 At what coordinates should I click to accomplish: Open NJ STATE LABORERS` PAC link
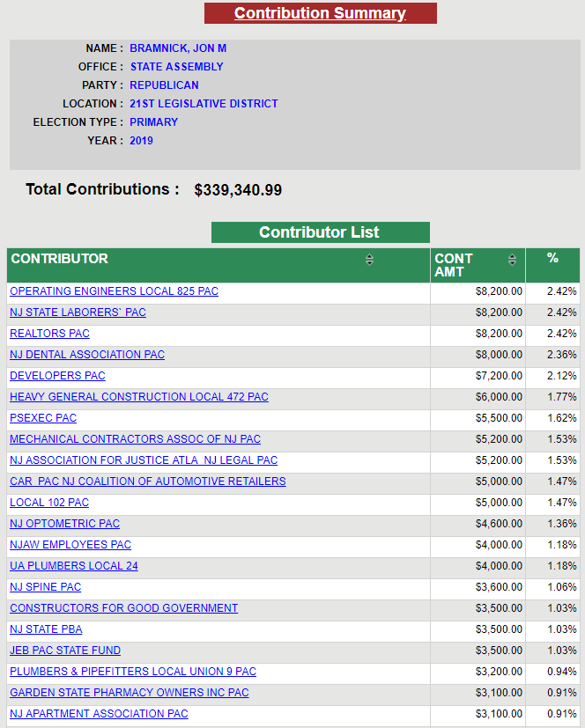point(78,313)
